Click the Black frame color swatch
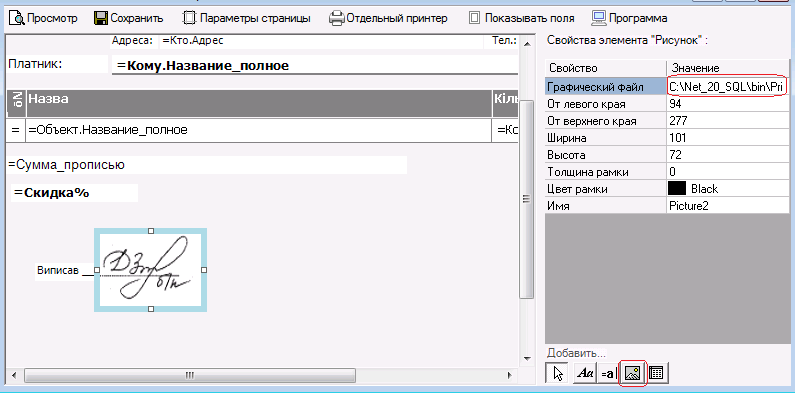The width and height of the screenshot is (795, 393). coord(677,189)
